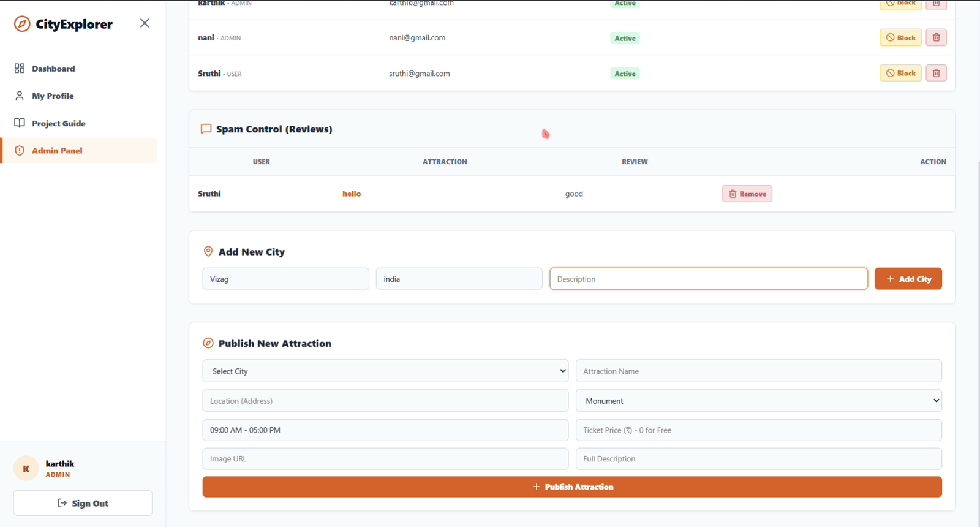Click the REVIEW column header
Screen dimensions: 980x527
coord(635,162)
